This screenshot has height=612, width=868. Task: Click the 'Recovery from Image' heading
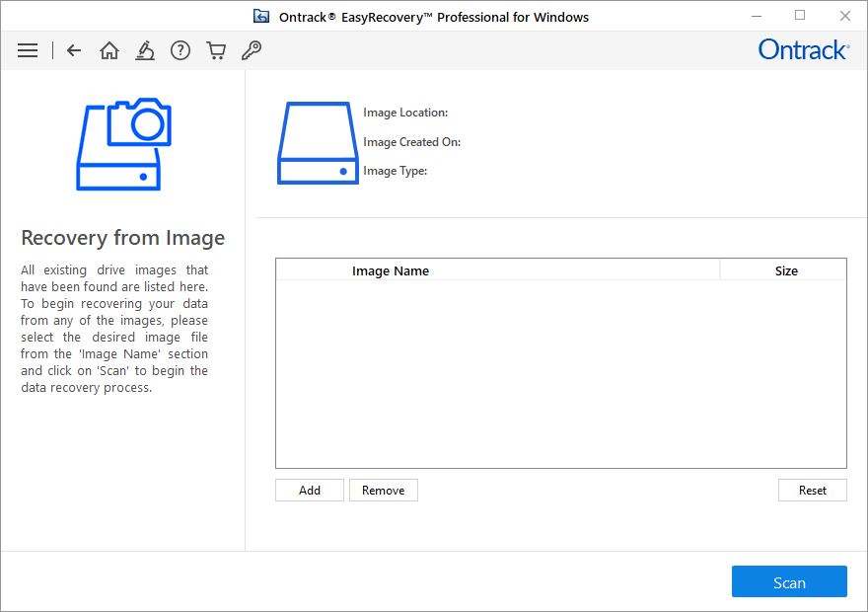tap(123, 238)
